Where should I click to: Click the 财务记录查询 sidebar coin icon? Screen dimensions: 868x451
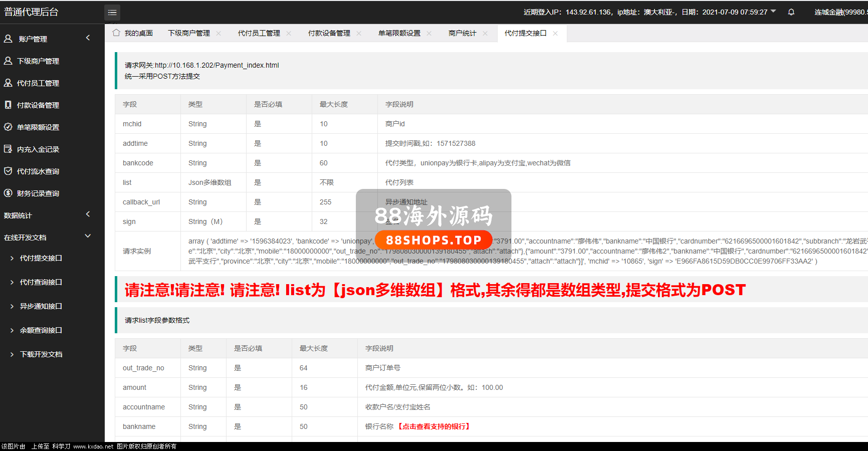click(x=8, y=193)
